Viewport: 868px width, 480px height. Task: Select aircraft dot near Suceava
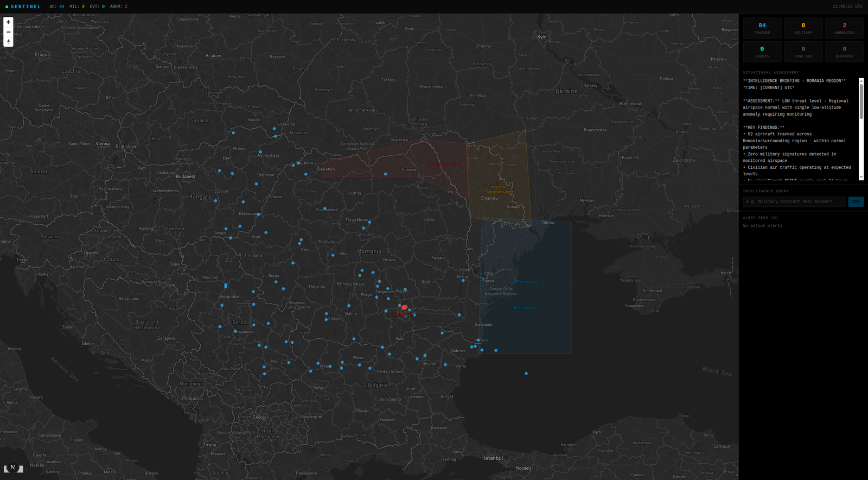click(386, 174)
